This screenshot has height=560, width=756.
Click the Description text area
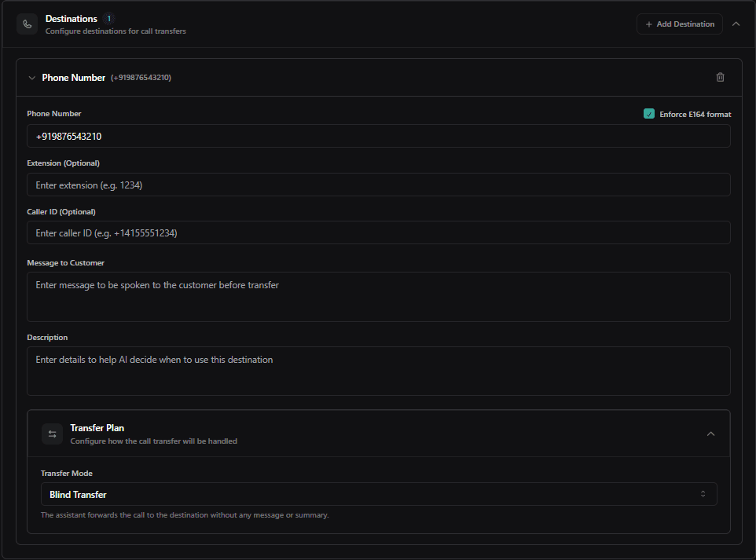[x=379, y=371]
